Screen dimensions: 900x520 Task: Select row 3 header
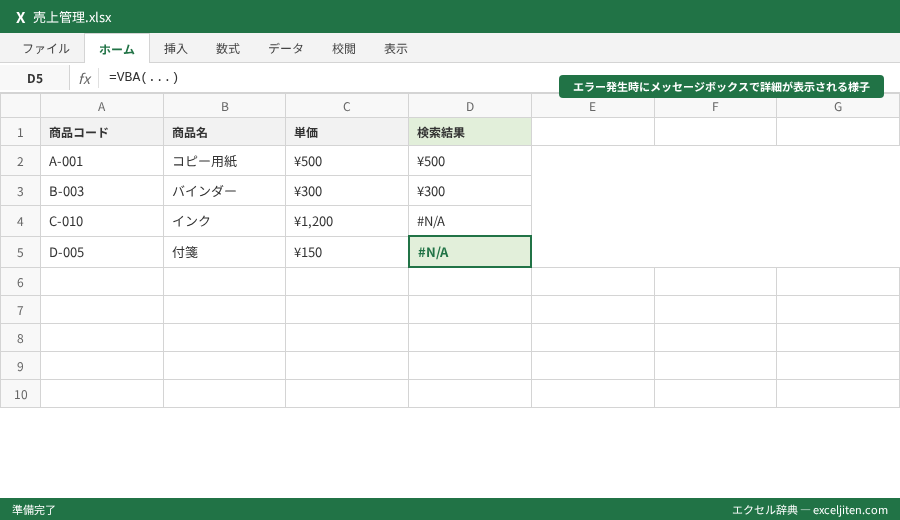pos(20,191)
